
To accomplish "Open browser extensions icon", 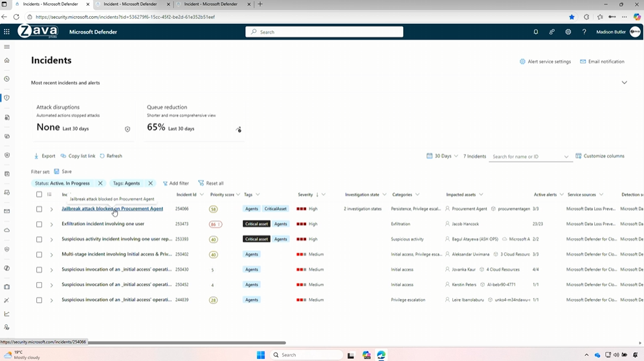I will pyautogui.click(x=586, y=17).
